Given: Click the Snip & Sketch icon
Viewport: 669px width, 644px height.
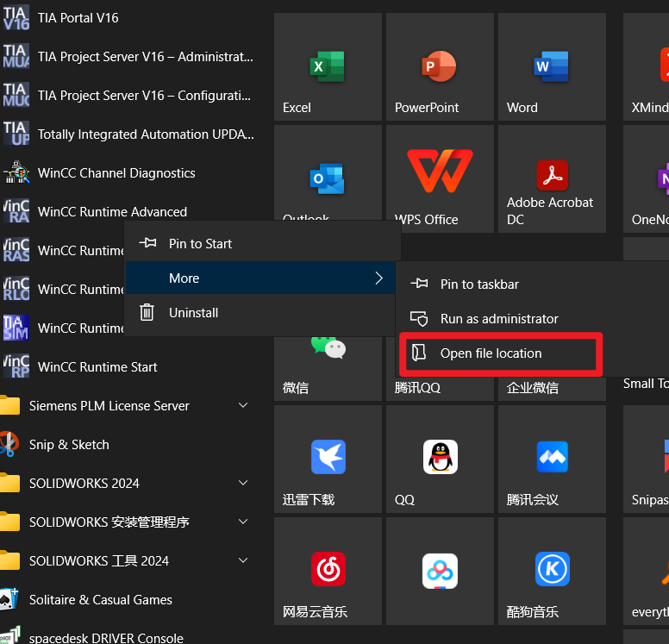Looking at the screenshot, I should (x=9, y=444).
